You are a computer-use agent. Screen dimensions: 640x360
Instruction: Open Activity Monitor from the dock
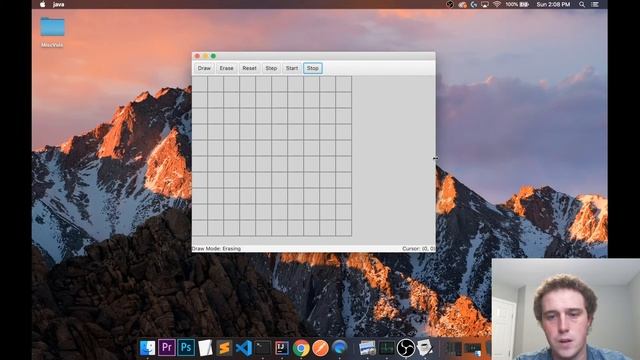[387, 348]
